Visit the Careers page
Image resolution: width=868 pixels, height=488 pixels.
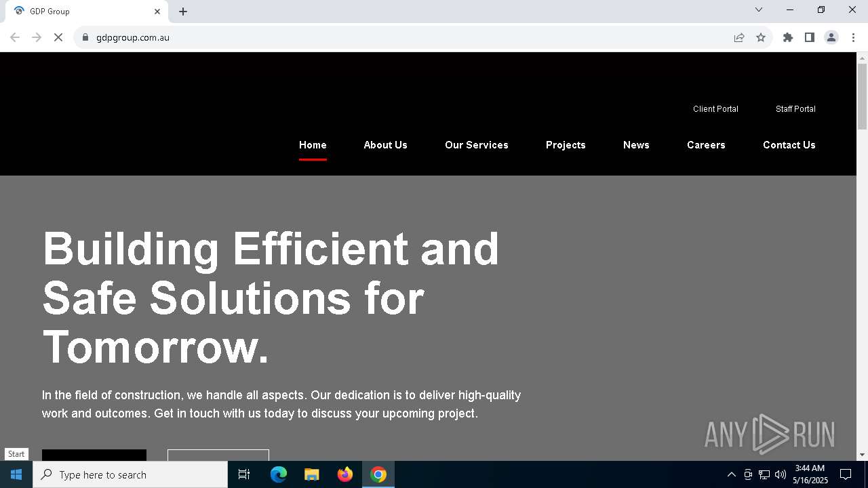click(706, 145)
